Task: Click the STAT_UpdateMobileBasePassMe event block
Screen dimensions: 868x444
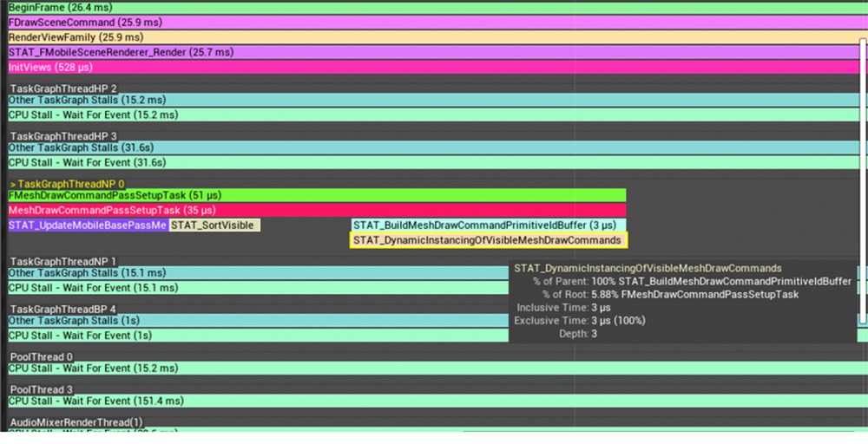Action: [88, 225]
